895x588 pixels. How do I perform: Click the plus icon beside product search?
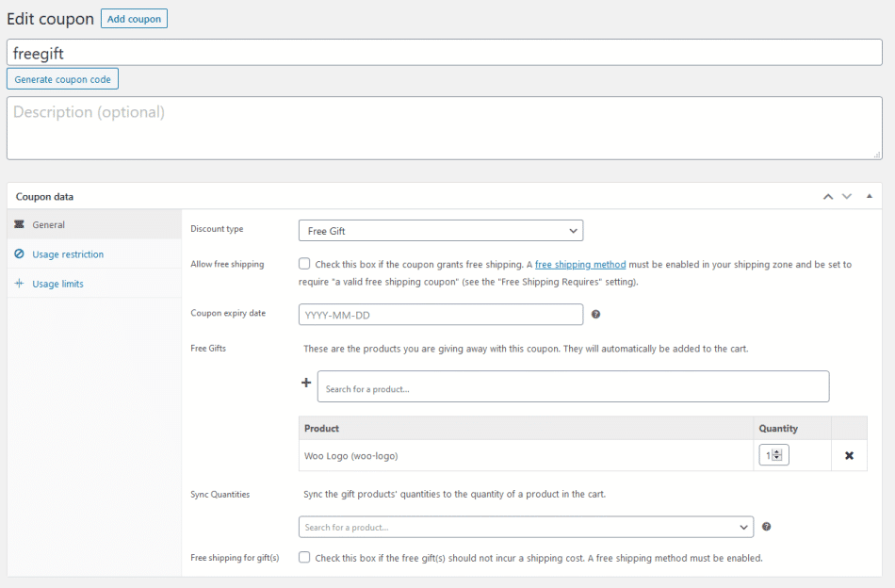click(x=305, y=383)
